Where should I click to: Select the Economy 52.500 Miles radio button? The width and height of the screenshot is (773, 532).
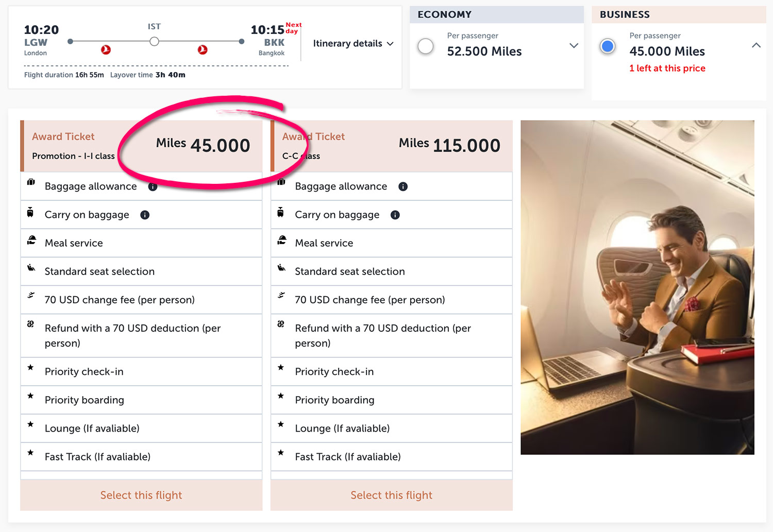(426, 46)
